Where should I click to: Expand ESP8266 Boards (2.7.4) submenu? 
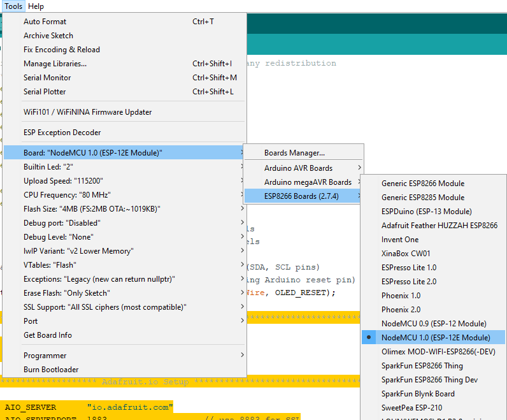303,196
